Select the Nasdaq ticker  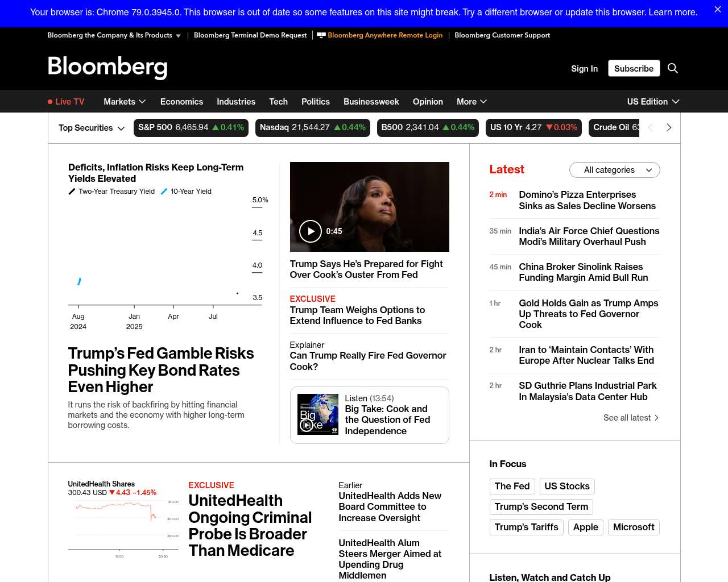pos(313,128)
